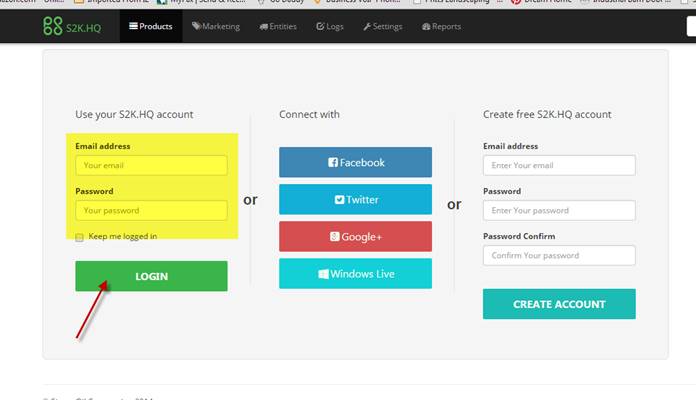The height and width of the screenshot is (400, 696).
Task: Click the S2K.HQ logo icon
Action: (52, 26)
